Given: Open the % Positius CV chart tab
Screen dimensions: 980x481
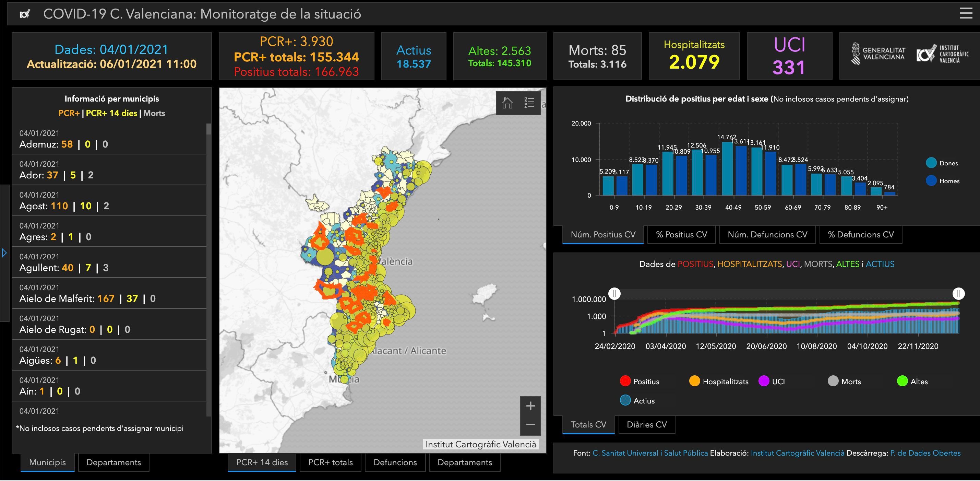Looking at the screenshot, I should (x=681, y=234).
